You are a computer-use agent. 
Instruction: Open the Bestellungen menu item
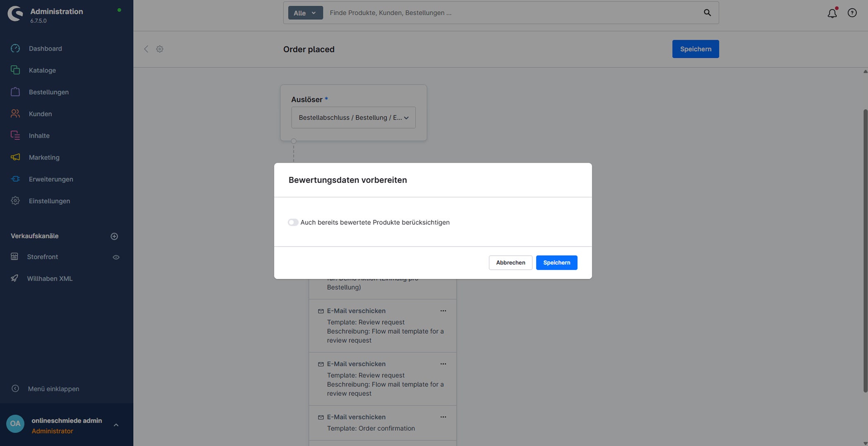[49, 92]
